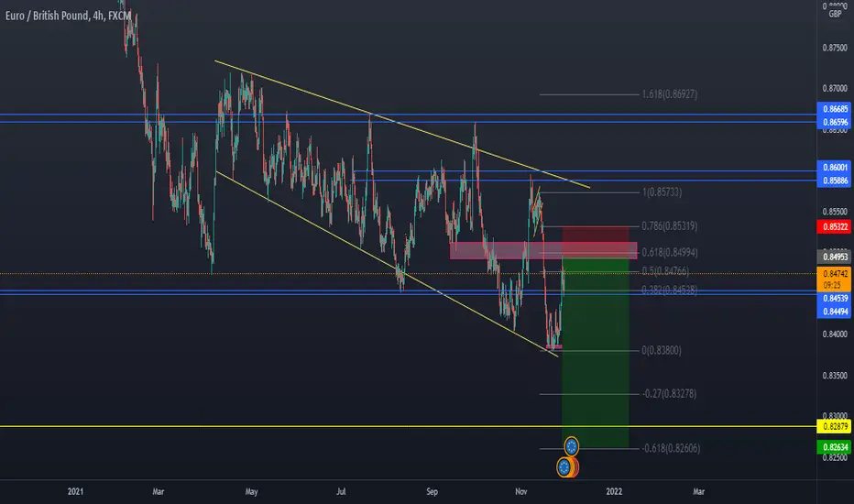Select the -0.27(0.83278) Fibonacci extension label

pyautogui.click(x=670, y=393)
